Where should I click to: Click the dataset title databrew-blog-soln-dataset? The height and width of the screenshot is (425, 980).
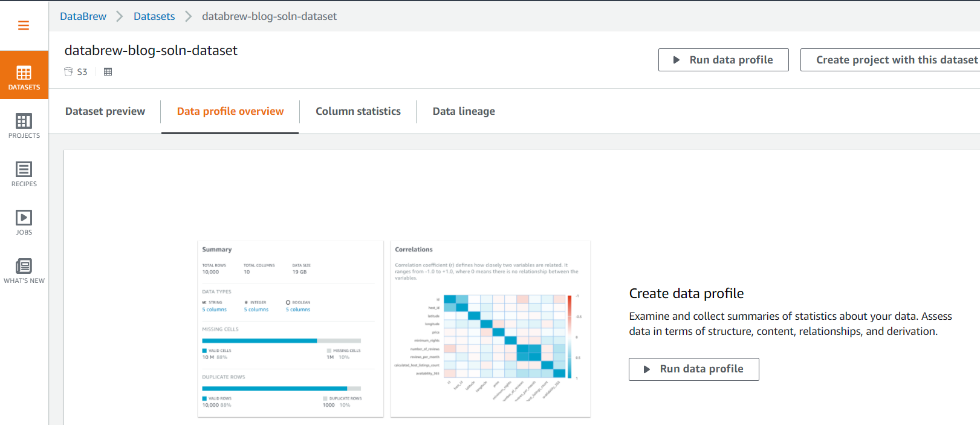(x=151, y=50)
